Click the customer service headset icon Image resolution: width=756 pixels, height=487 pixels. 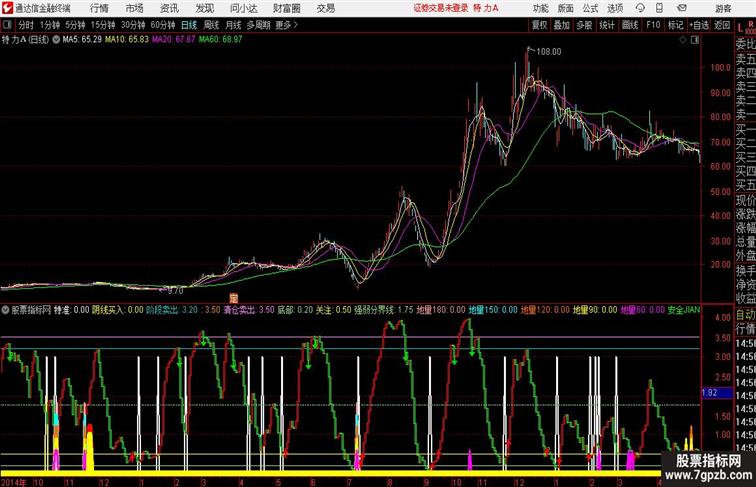[640, 8]
